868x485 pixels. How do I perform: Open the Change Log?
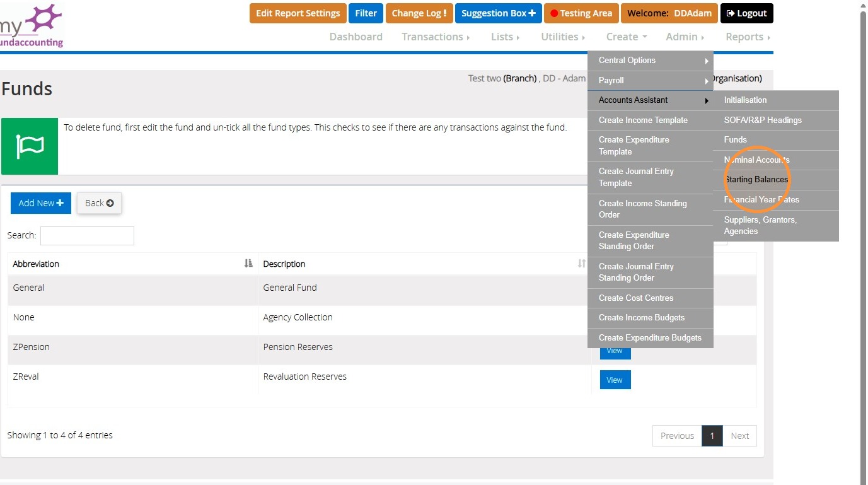(x=419, y=13)
